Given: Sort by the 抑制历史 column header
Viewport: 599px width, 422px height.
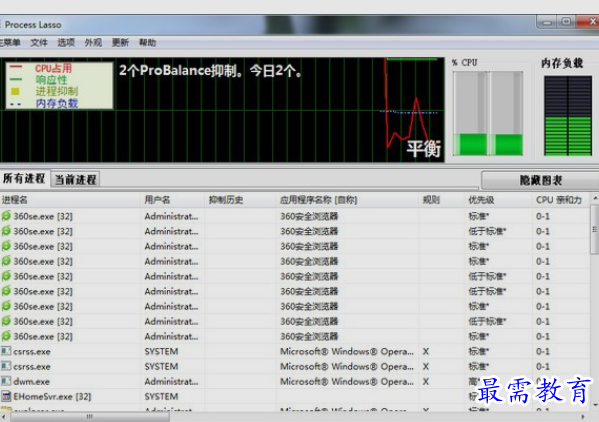Looking at the screenshot, I should click(240, 200).
